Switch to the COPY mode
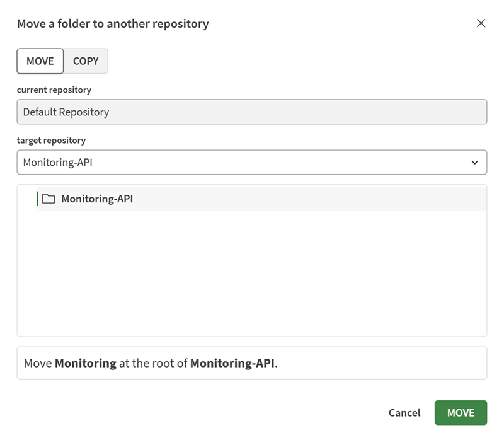This screenshot has width=504, height=435. pyautogui.click(x=86, y=61)
